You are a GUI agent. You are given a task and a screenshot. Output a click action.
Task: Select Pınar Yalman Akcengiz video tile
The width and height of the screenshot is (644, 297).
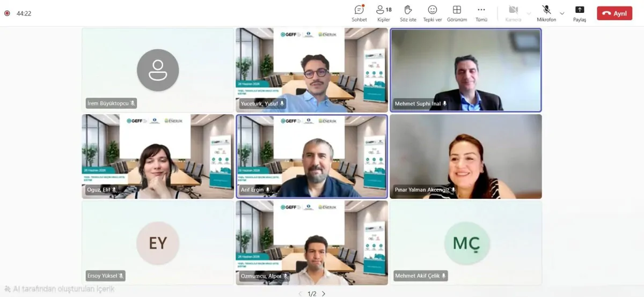(x=466, y=157)
